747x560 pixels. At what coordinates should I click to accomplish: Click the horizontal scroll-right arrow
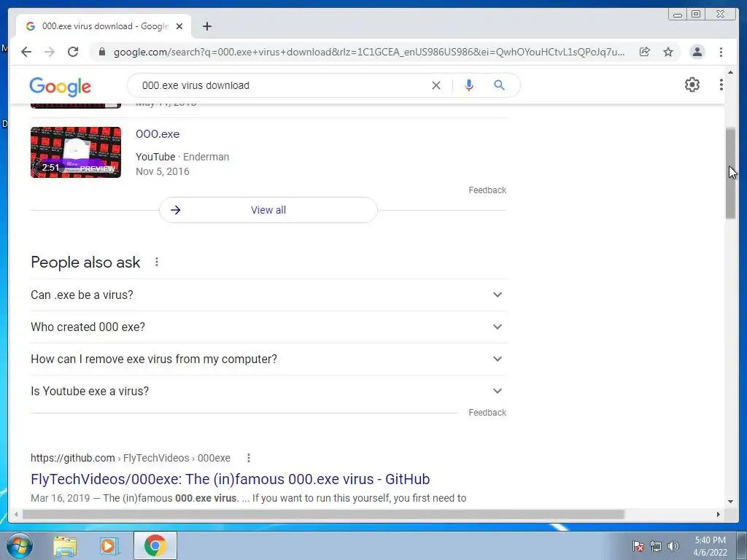coord(719,514)
